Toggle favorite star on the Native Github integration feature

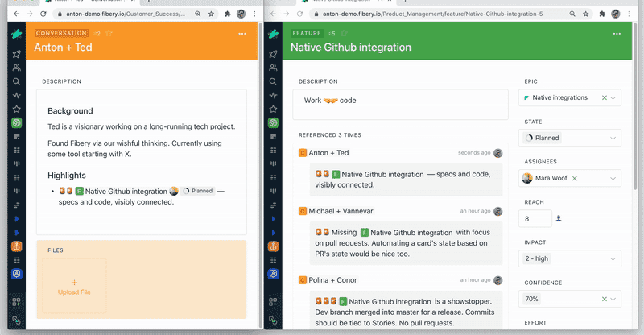pyautogui.click(x=344, y=33)
